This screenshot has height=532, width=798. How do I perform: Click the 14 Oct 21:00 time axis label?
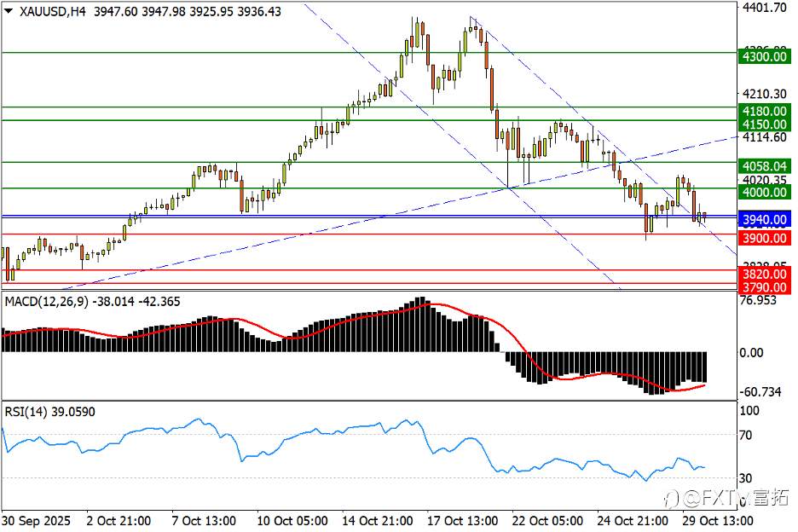pos(377,521)
